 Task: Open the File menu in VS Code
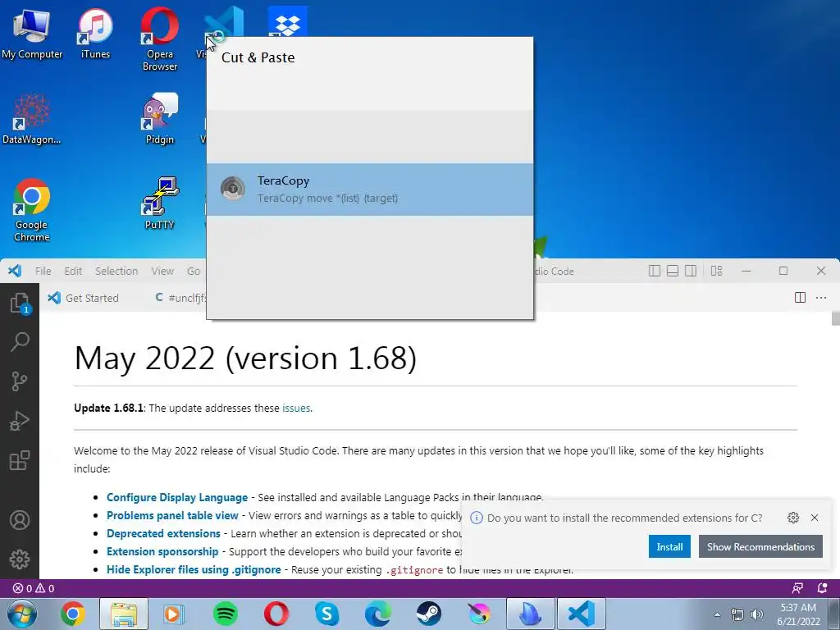pos(43,271)
